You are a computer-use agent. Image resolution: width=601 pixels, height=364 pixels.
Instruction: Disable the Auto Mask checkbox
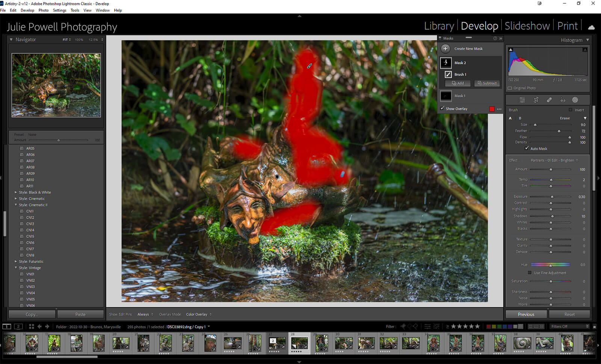click(x=527, y=148)
